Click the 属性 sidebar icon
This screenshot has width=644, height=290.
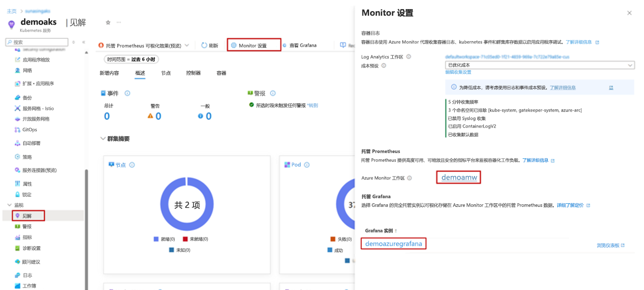pyautogui.click(x=18, y=184)
